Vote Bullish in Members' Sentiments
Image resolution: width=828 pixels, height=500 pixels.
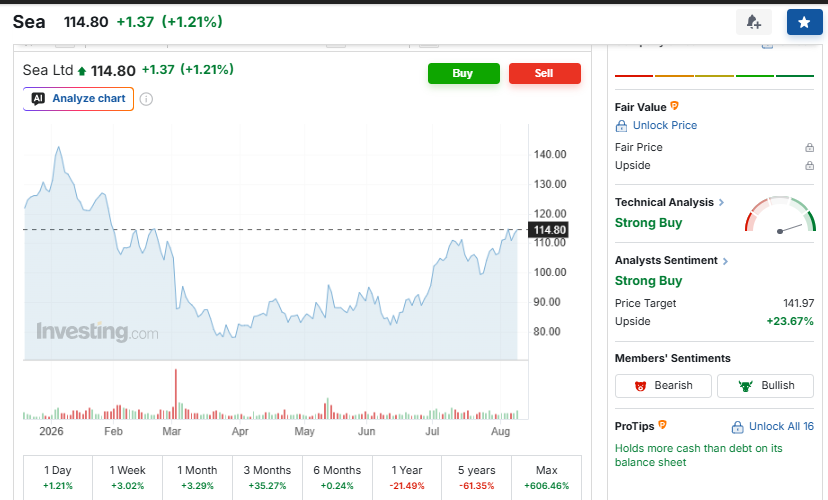pos(765,385)
